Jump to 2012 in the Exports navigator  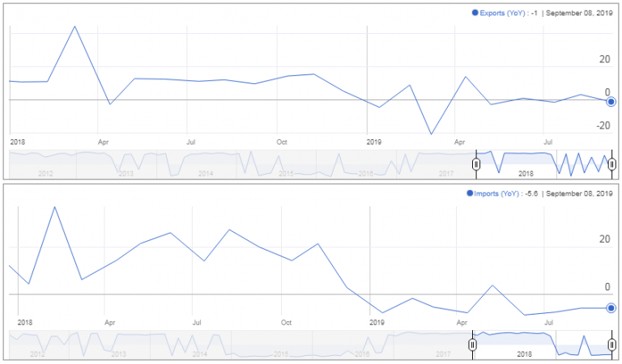(45, 173)
